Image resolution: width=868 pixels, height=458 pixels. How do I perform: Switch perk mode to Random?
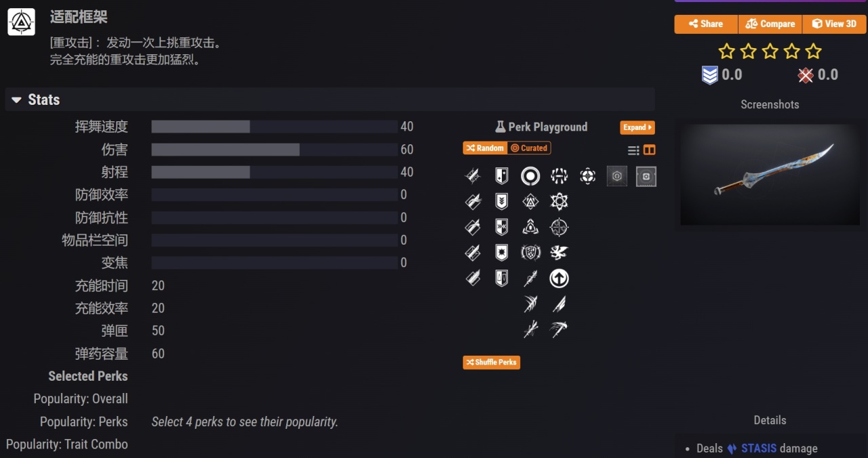[484, 148]
